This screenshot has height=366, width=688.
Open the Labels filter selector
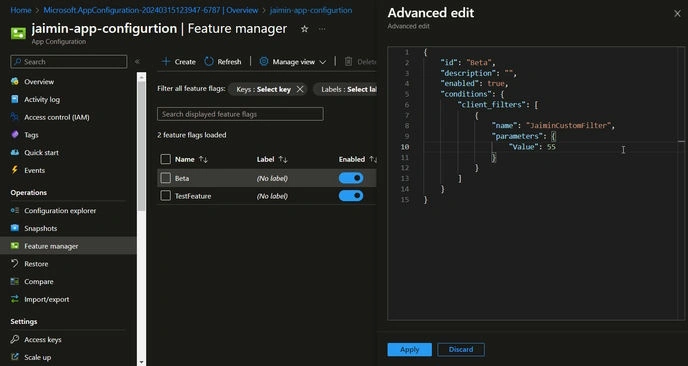click(345, 89)
